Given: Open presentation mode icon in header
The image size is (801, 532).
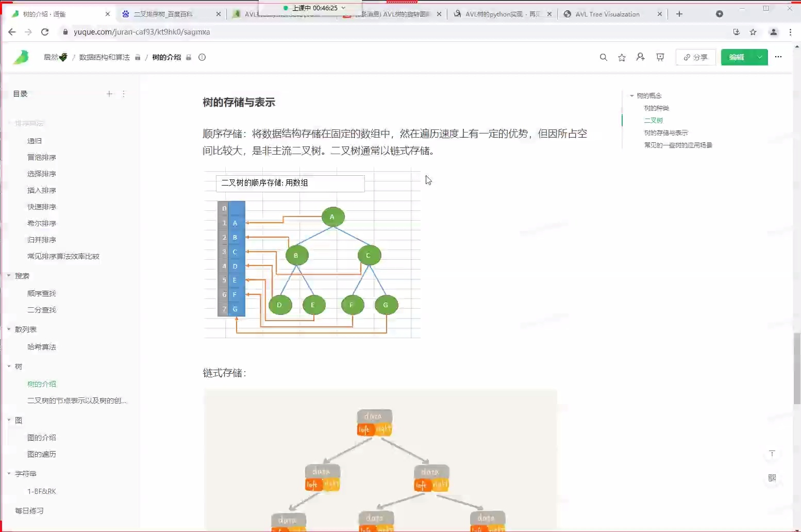Looking at the screenshot, I should [x=660, y=57].
